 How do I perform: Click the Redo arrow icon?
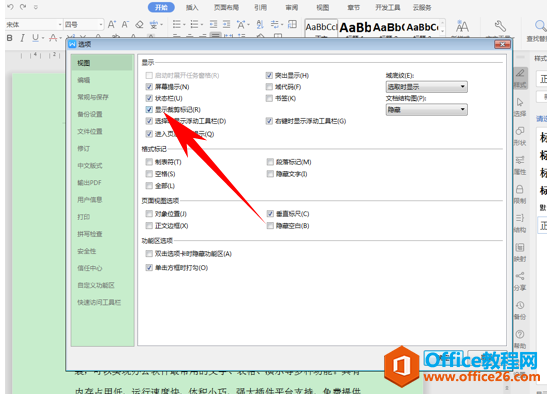tap(23, 7)
